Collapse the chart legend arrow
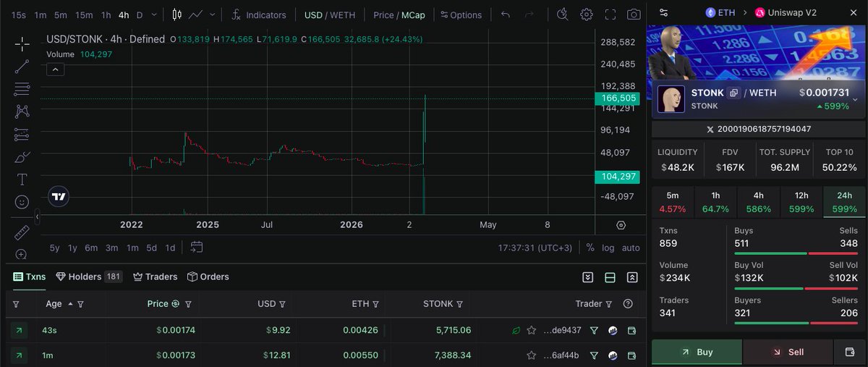868x367 pixels. tap(56, 69)
